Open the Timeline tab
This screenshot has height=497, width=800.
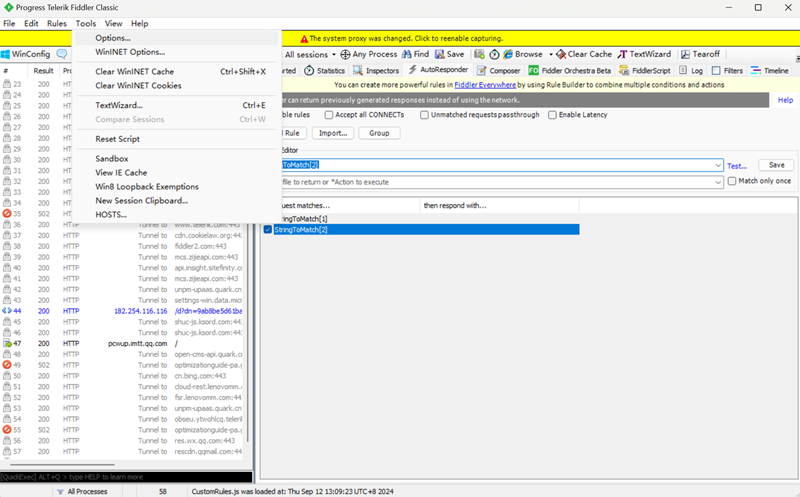pyautogui.click(x=770, y=70)
